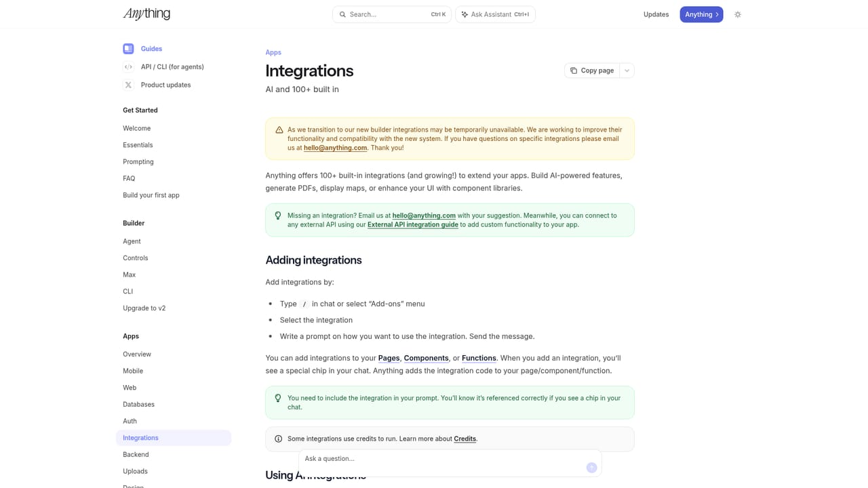Follow the Functions link

[x=479, y=358]
